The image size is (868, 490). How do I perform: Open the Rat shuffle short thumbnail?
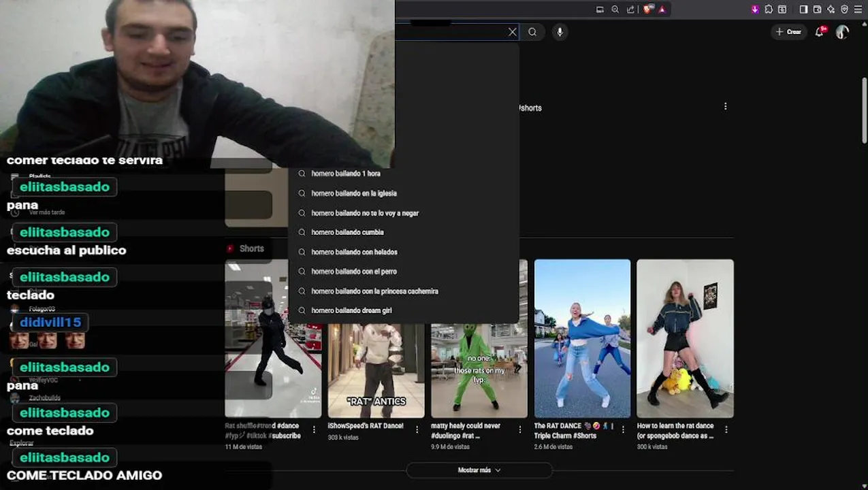(x=273, y=338)
